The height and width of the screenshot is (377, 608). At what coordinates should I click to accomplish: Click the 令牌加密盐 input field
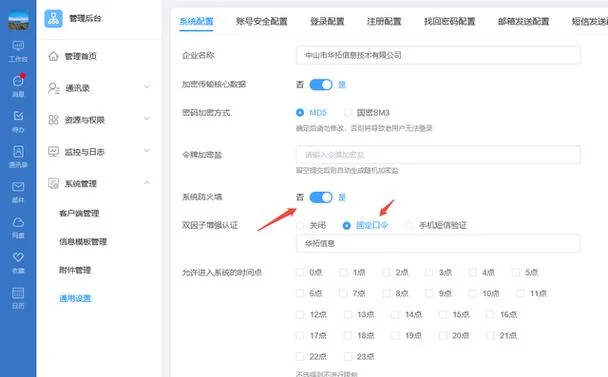click(438, 155)
